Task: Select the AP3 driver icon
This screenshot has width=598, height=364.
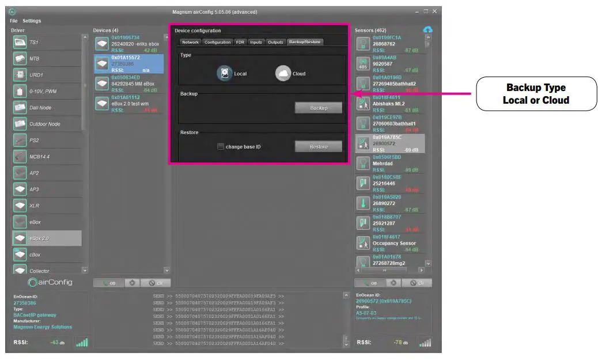Action: 20,189
